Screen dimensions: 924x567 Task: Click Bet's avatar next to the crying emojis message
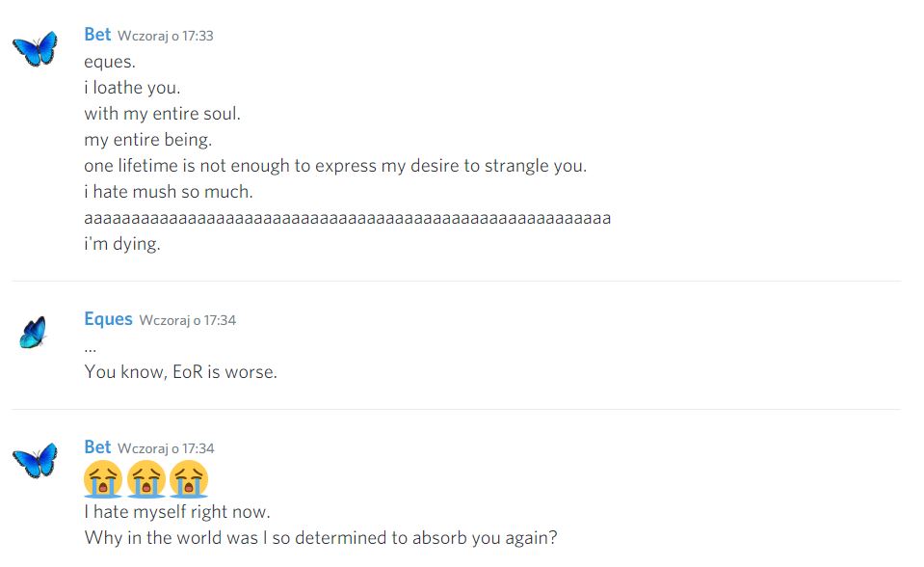pos(35,460)
